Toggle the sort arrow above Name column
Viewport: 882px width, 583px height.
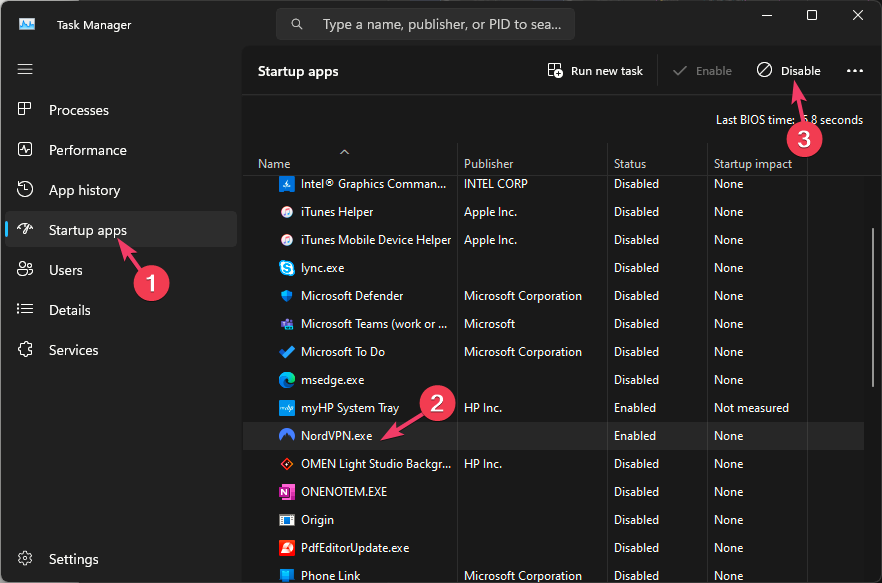[345, 152]
